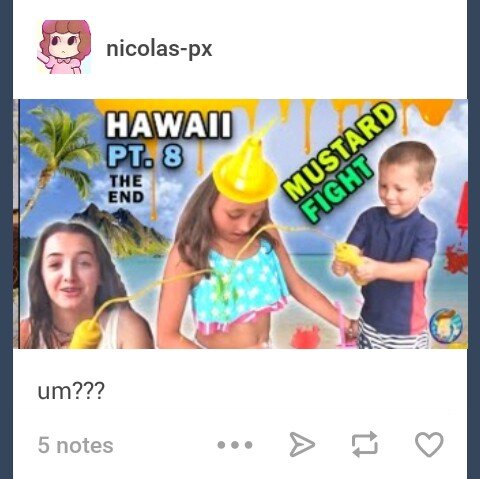Screen dimensions: 480x479
Task: Visit the nicolas-px blog username link
Action: click(159, 49)
